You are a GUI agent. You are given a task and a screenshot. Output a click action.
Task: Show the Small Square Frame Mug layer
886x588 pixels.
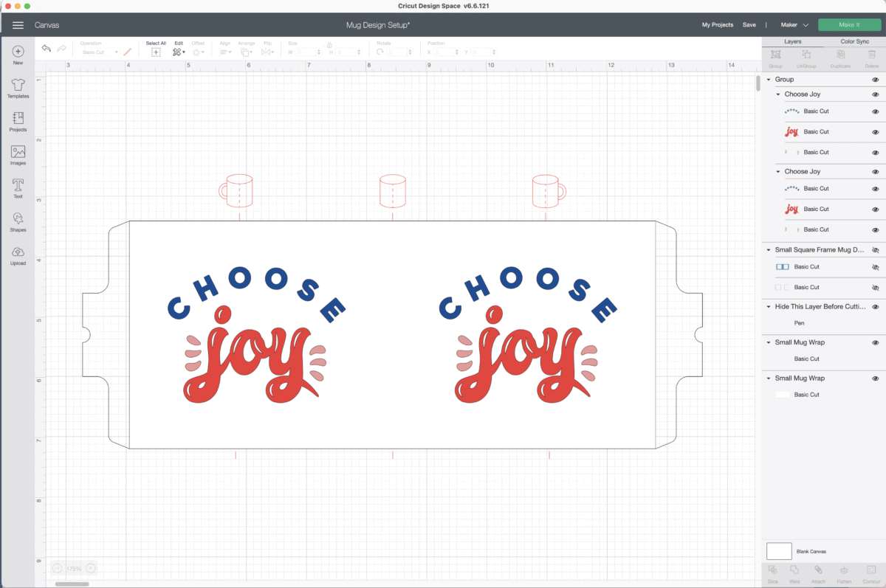pyautogui.click(x=875, y=250)
